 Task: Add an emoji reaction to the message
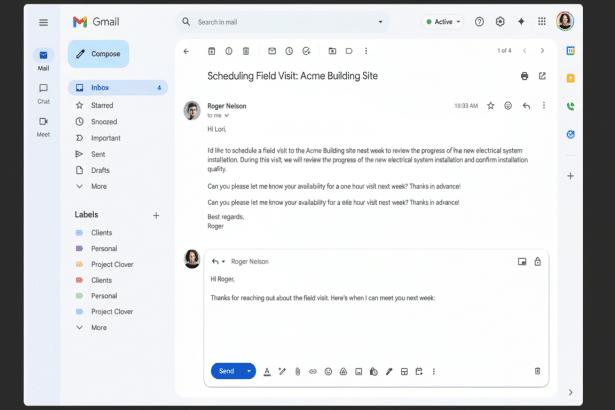point(508,106)
